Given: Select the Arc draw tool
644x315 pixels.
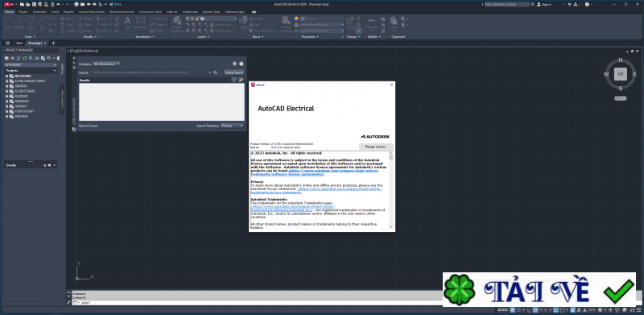Looking at the screenshot, I should pyautogui.click(x=43, y=23).
